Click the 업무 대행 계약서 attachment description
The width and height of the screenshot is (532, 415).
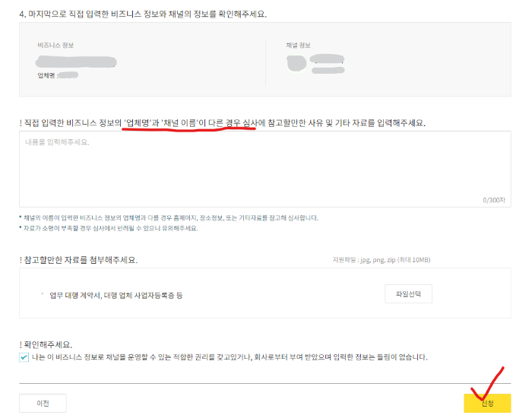click(x=116, y=295)
